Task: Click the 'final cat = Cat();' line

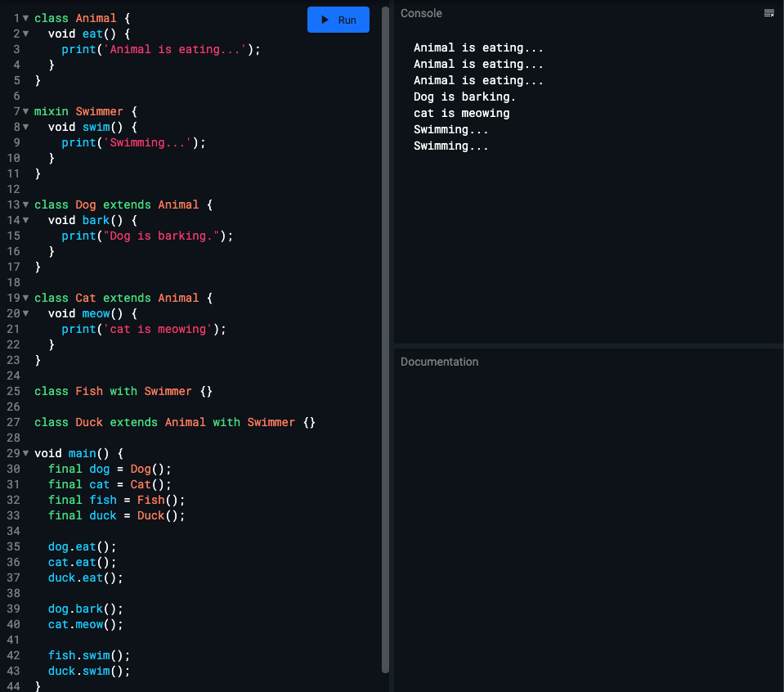Action: coord(110,484)
